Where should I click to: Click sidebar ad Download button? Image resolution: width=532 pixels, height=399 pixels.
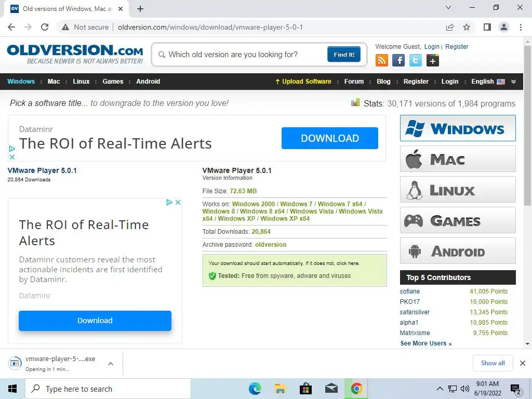95,321
